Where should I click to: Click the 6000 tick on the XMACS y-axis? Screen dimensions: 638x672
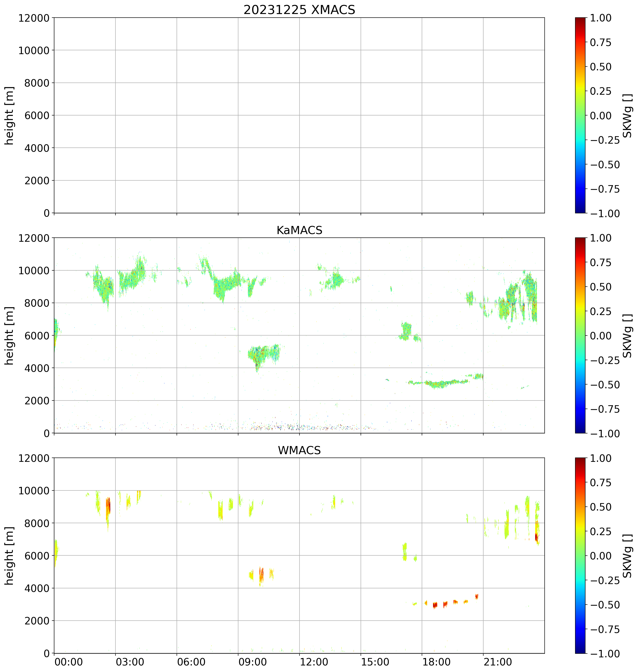click(x=37, y=116)
